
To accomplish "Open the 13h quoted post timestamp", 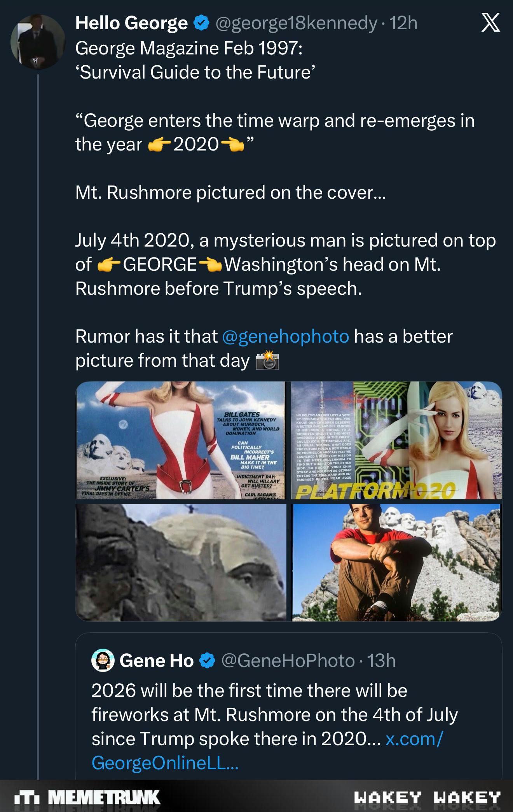I will coord(381,661).
